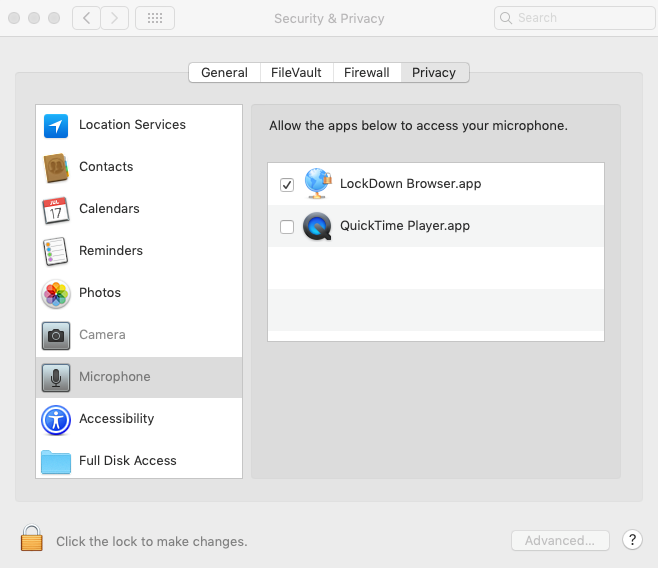Open Full Disk Access folder icon

56,462
